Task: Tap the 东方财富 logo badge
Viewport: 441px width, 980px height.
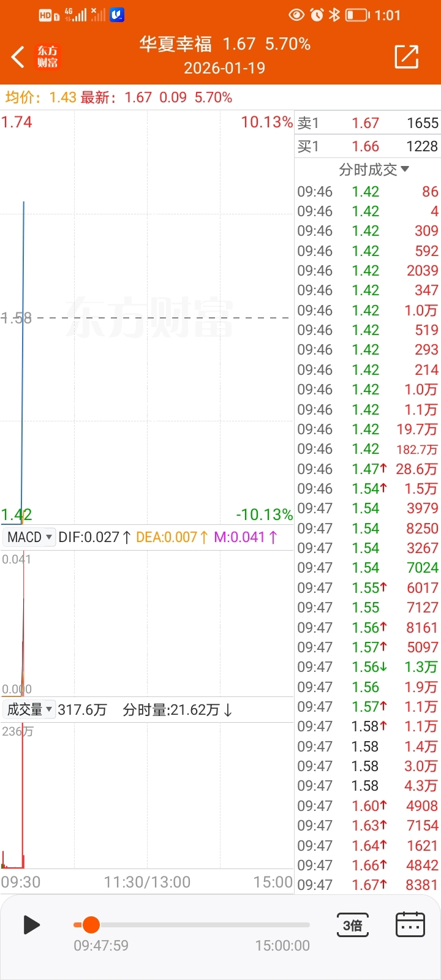Action: pyautogui.click(x=48, y=57)
